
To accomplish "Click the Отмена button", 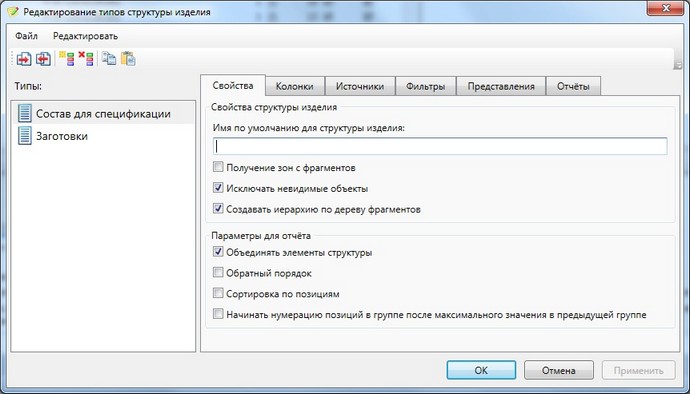I will (x=558, y=370).
